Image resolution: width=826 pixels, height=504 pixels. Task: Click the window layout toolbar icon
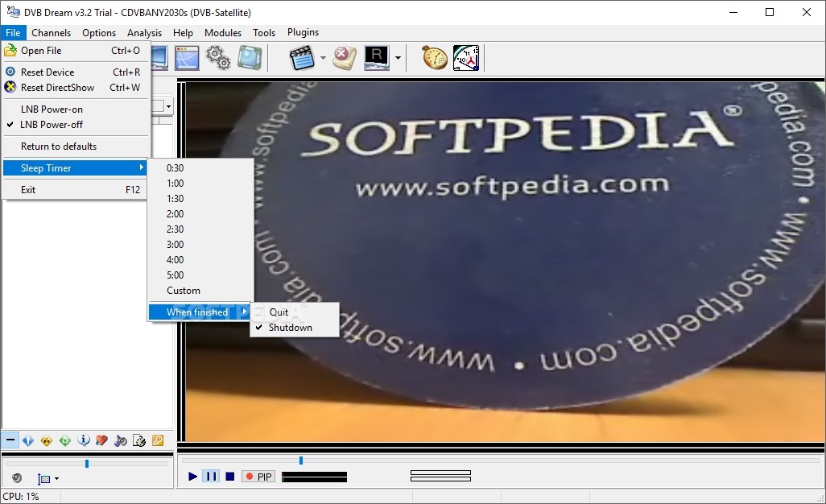(187, 57)
